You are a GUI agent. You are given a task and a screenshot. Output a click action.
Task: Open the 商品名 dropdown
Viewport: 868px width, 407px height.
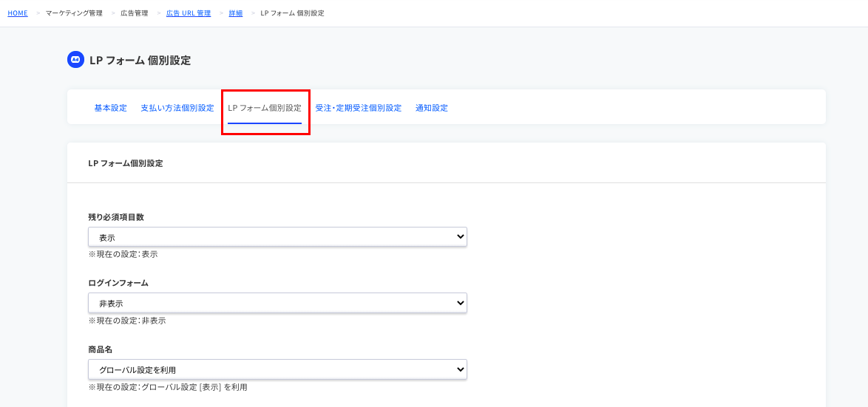(x=277, y=369)
